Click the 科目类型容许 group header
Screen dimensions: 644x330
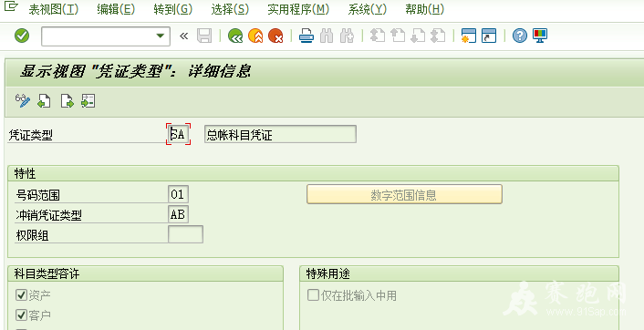point(47,273)
